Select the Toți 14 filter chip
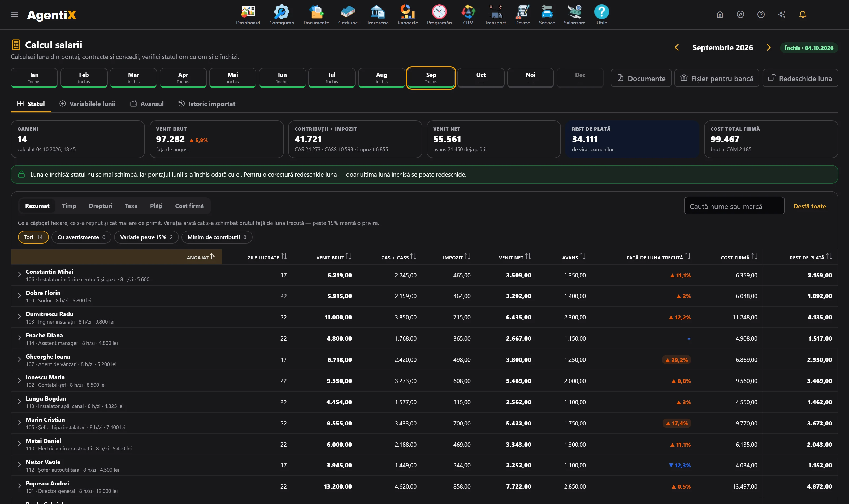849x504 pixels. pos(33,237)
